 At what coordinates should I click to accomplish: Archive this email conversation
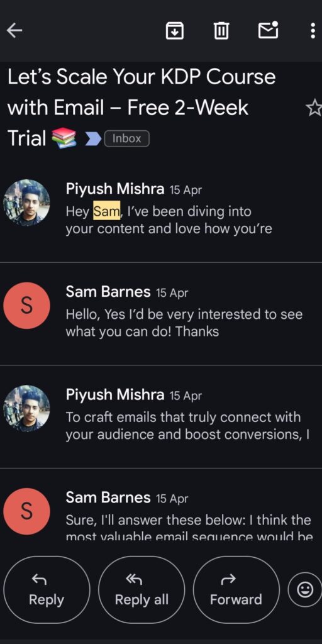175,31
